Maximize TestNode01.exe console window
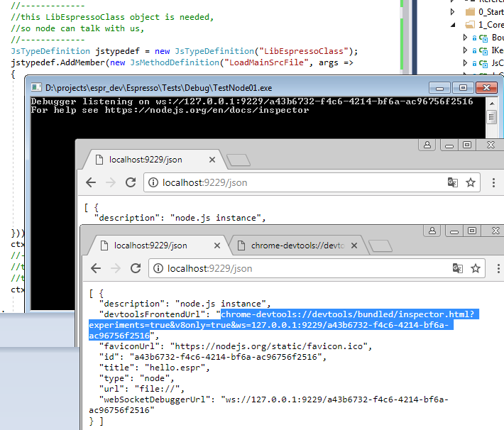 [x=463, y=88]
